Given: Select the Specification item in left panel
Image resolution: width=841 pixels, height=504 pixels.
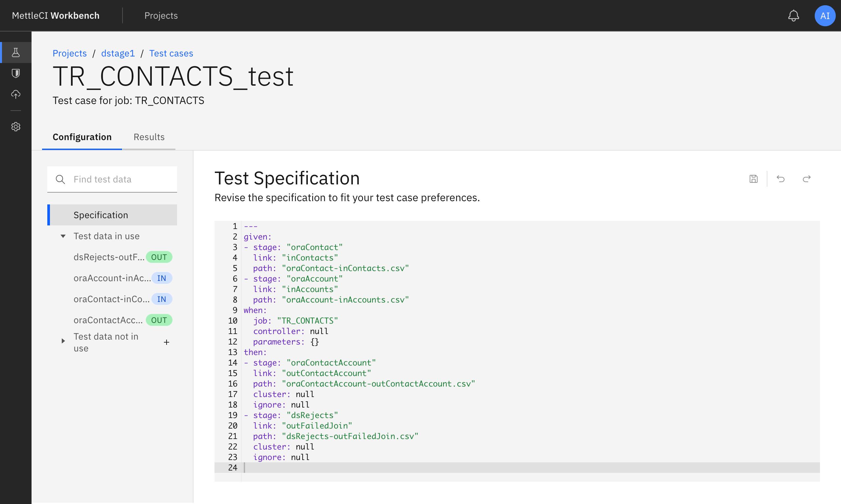Looking at the screenshot, I should 101,215.
